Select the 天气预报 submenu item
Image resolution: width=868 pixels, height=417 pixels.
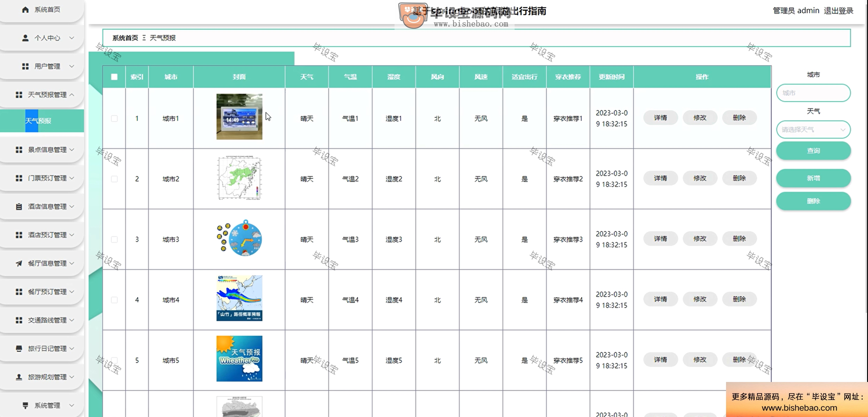coord(38,121)
